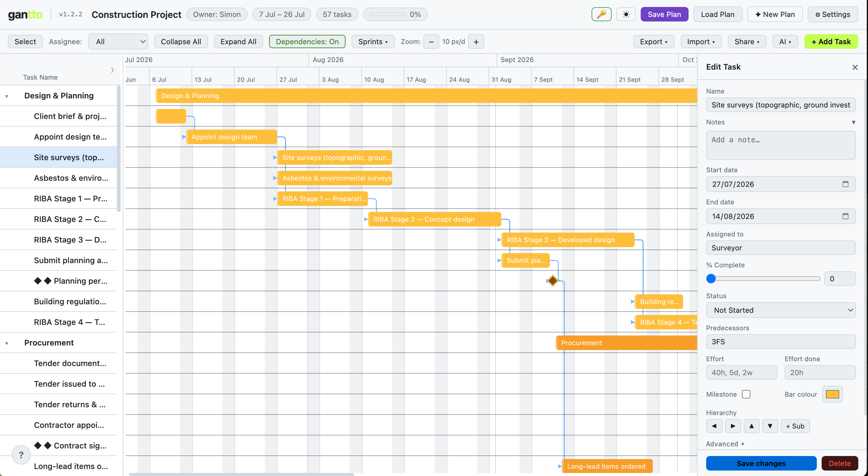Click the Effort done field

point(820,372)
